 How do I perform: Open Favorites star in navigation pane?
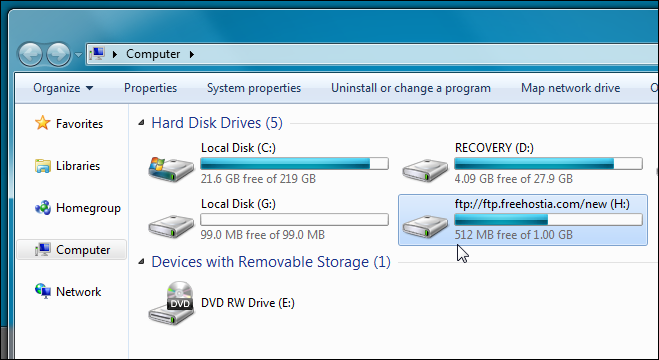[x=42, y=123]
